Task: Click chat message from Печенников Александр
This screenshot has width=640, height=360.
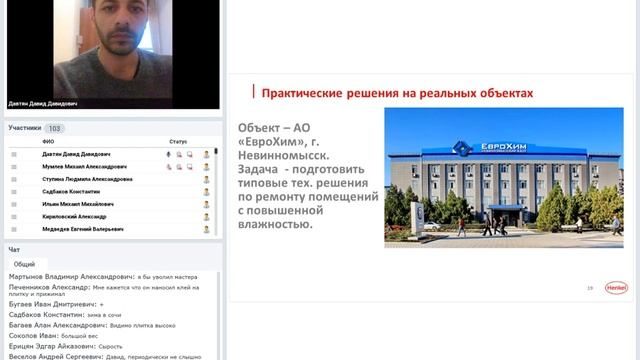Action: [104, 290]
